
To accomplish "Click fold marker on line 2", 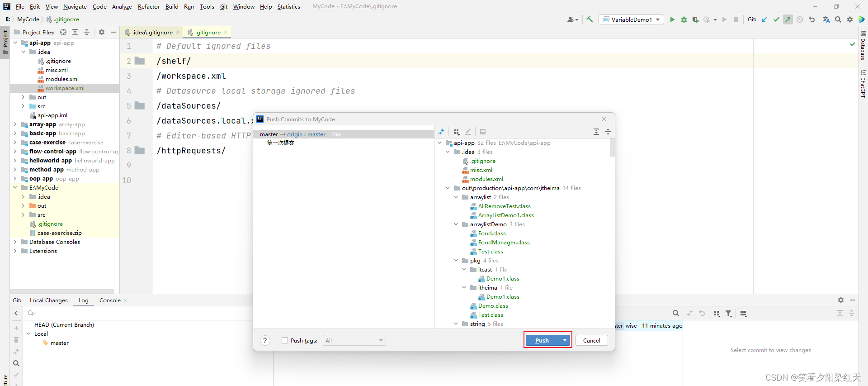I will click(x=140, y=61).
